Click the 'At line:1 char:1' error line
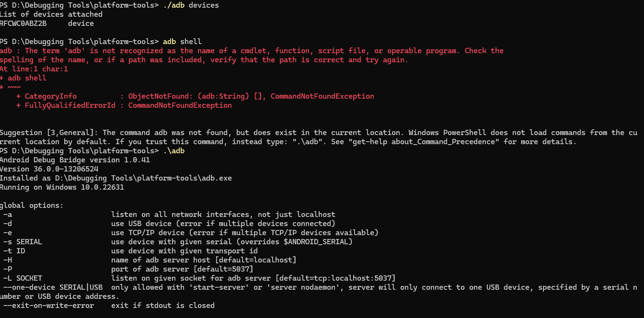This screenshot has width=644, height=318. click(x=34, y=69)
